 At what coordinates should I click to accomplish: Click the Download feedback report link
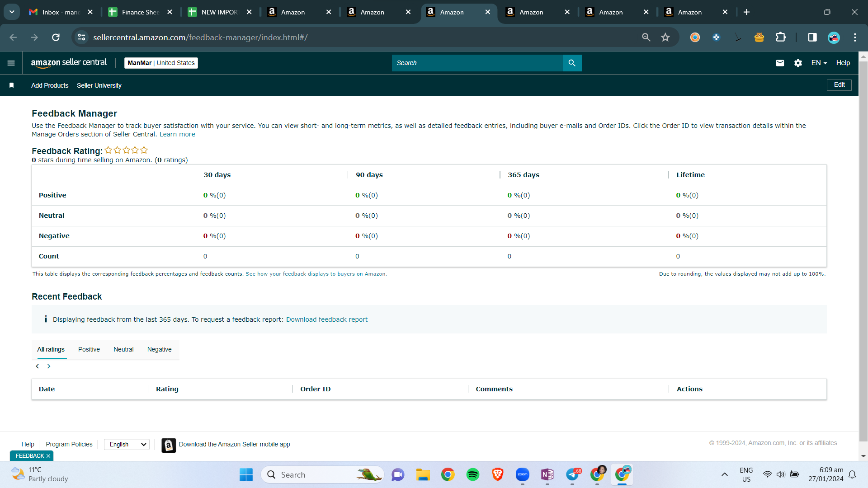(x=327, y=320)
